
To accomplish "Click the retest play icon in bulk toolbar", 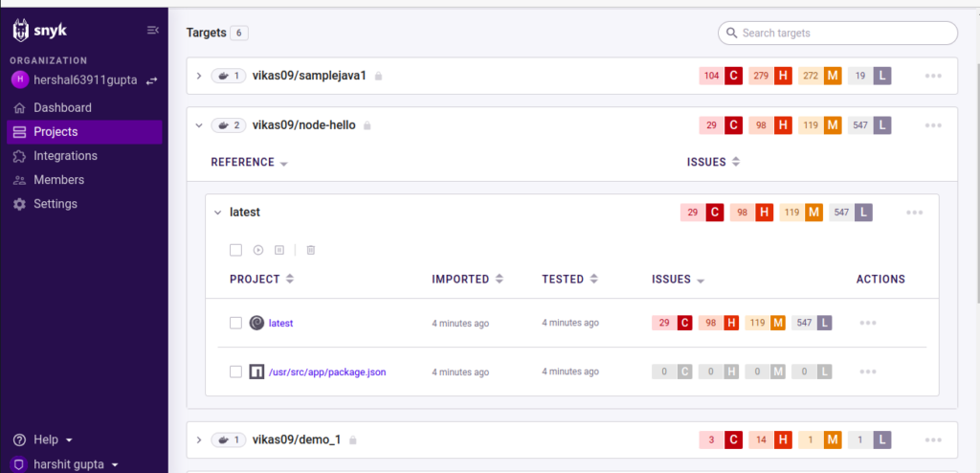I will point(258,250).
